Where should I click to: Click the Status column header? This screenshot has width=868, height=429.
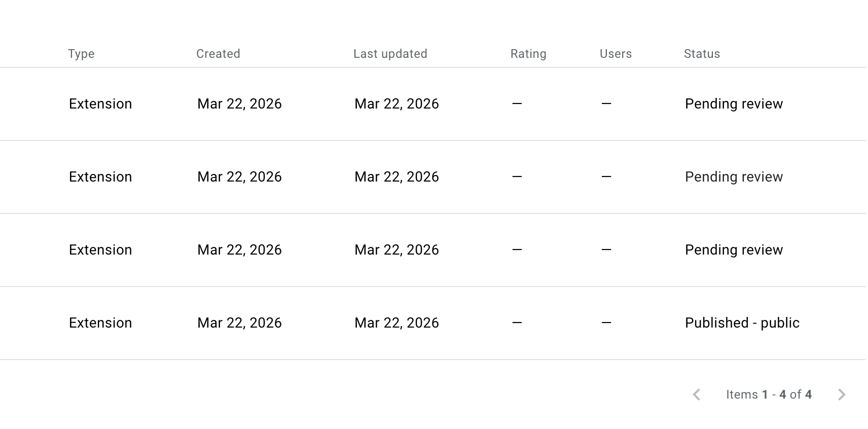point(702,54)
